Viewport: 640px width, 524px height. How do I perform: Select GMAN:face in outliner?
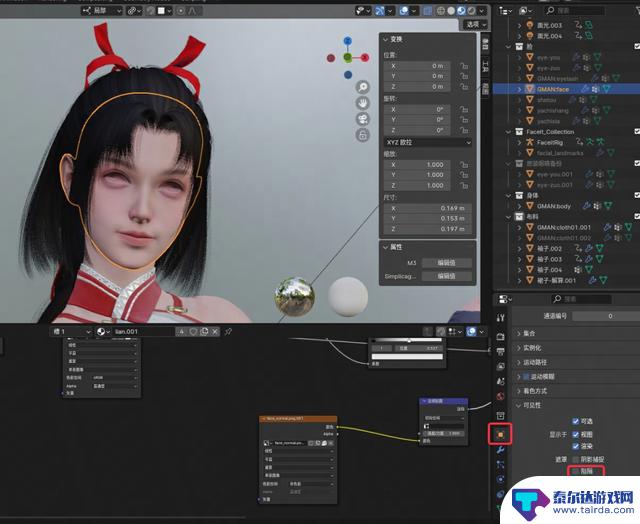(553, 89)
